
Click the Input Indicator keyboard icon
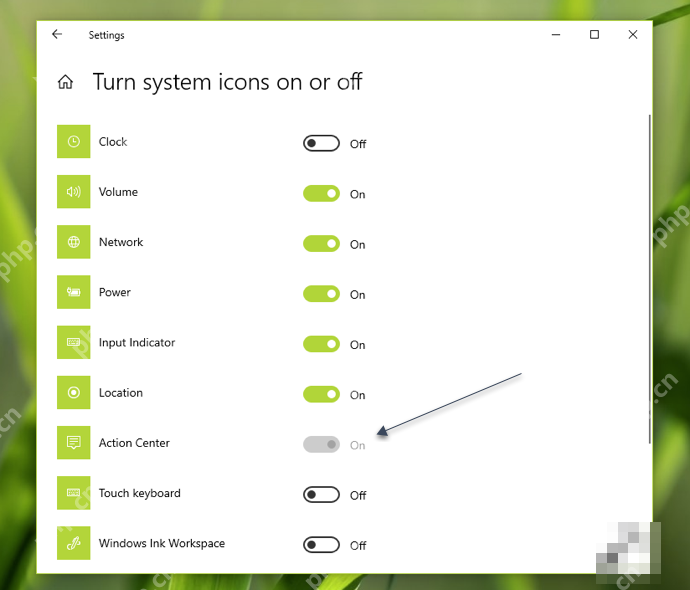click(73, 342)
